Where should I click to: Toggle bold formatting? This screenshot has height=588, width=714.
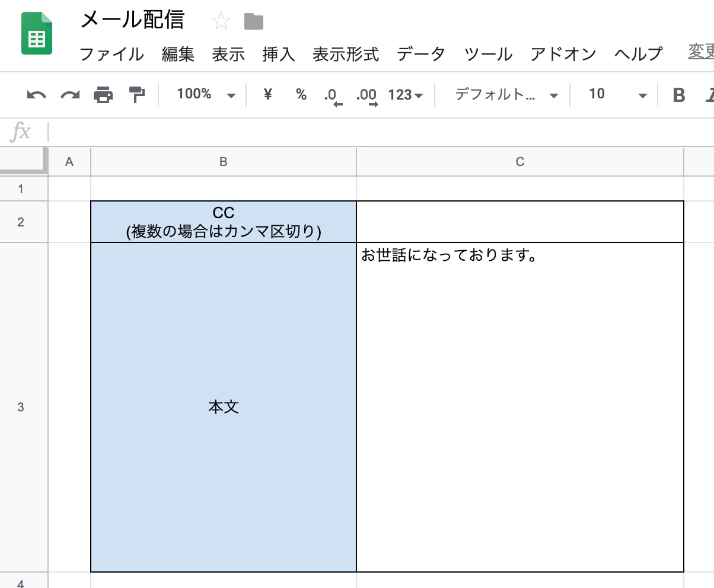679,95
